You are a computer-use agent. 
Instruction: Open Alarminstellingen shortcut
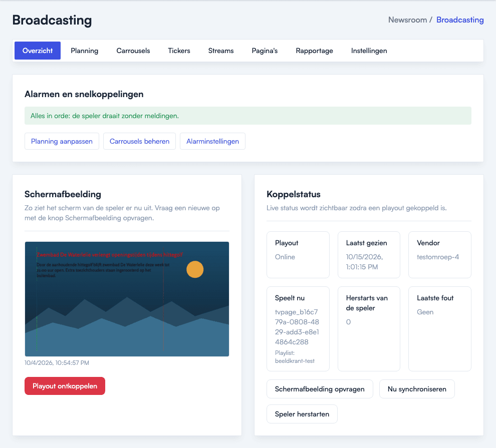pyautogui.click(x=212, y=141)
